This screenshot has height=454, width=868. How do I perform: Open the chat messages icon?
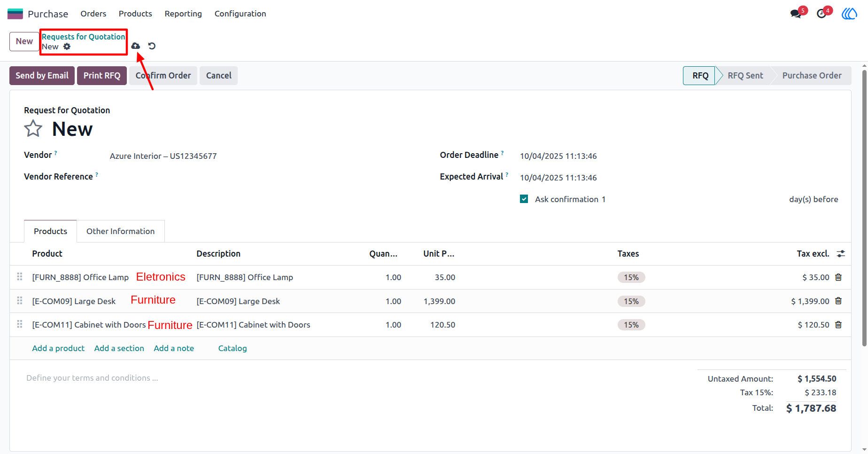[796, 14]
